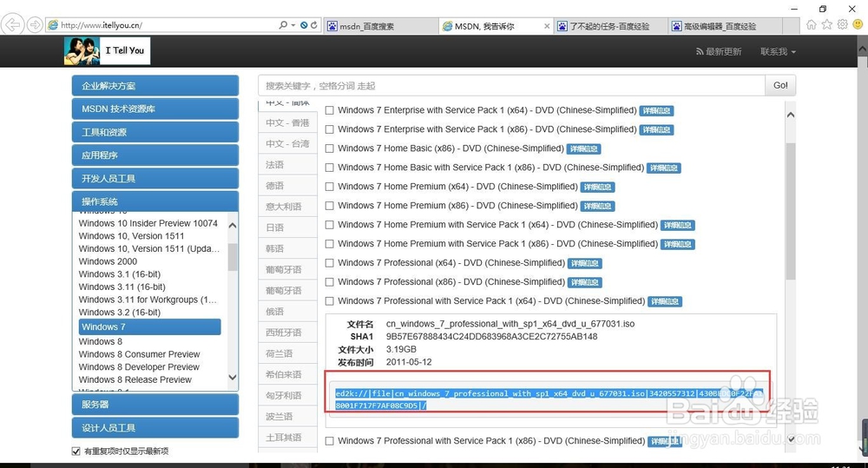Open 详细信息 for Home Premium SP1 (x64)

coord(678,226)
